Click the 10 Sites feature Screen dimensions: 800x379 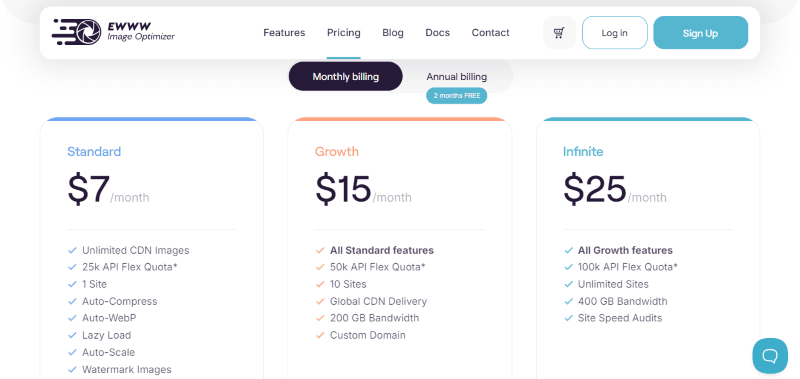click(348, 284)
